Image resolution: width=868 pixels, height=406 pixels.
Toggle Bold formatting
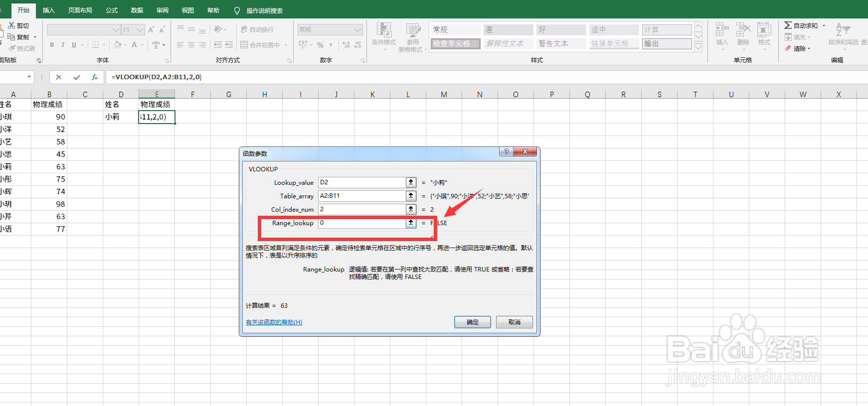(52, 45)
